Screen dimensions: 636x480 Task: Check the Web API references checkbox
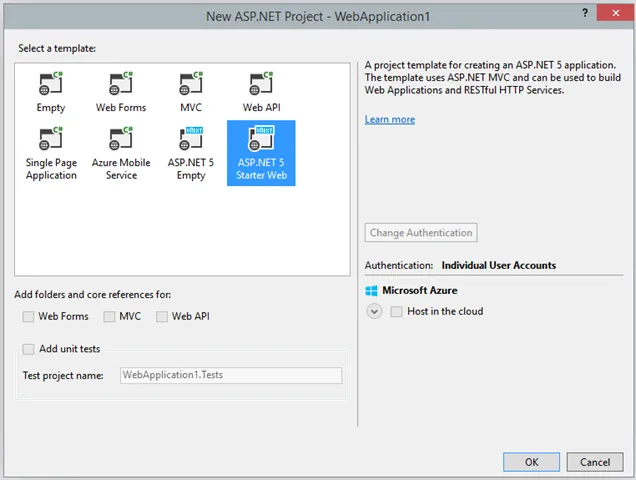(x=162, y=317)
